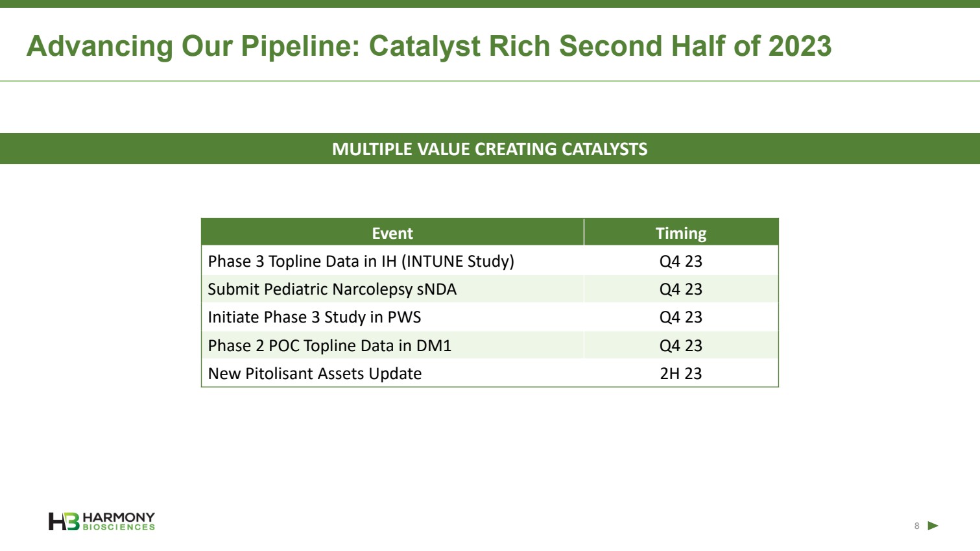Click Submit Pediatric Narcolepsy sNDA row
The width and height of the screenshot is (980, 551).
pyautogui.click(x=332, y=289)
